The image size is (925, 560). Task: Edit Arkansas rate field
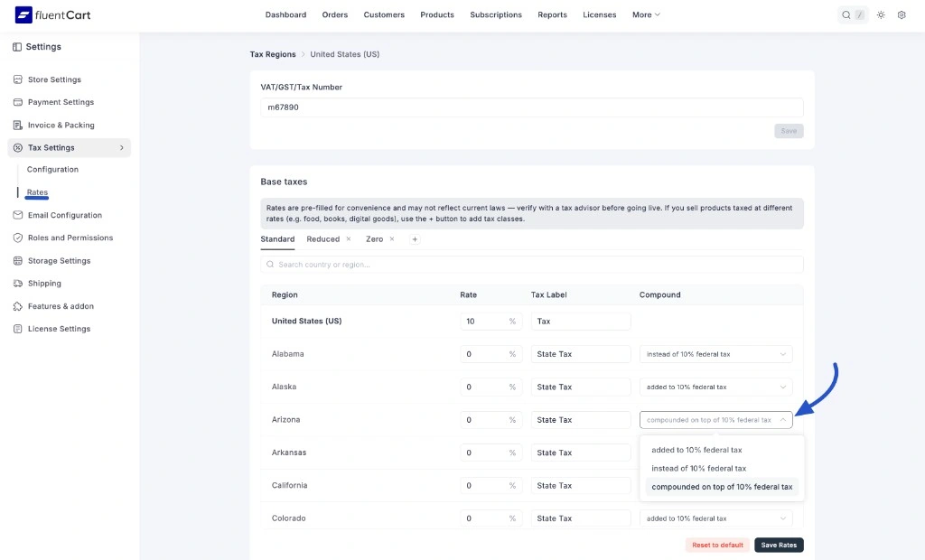tap(491, 453)
